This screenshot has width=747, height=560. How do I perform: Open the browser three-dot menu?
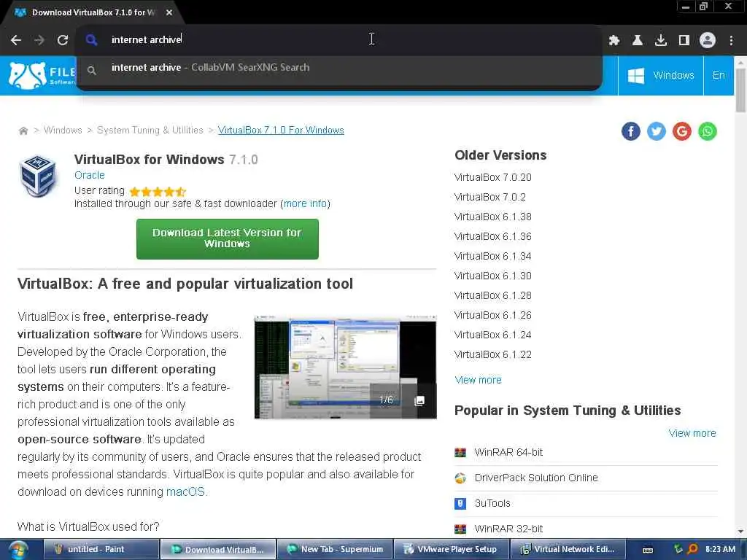tap(731, 40)
